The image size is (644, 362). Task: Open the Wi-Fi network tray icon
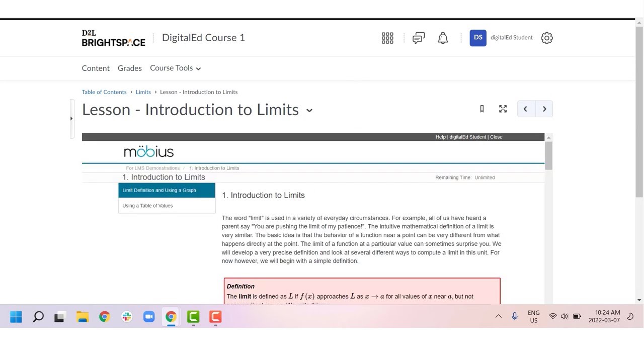click(553, 317)
